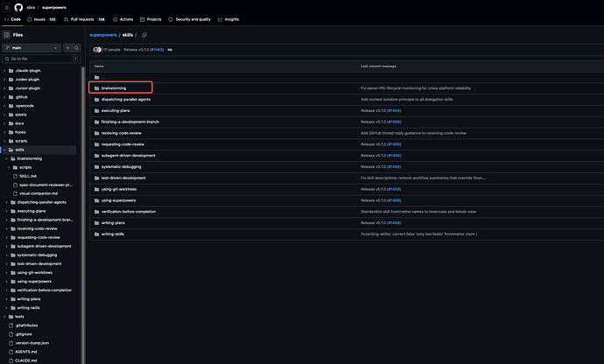This screenshot has height=364, width=604.
Task: Open the #1468 link in the executing-plans row
Action: (394, 110)
